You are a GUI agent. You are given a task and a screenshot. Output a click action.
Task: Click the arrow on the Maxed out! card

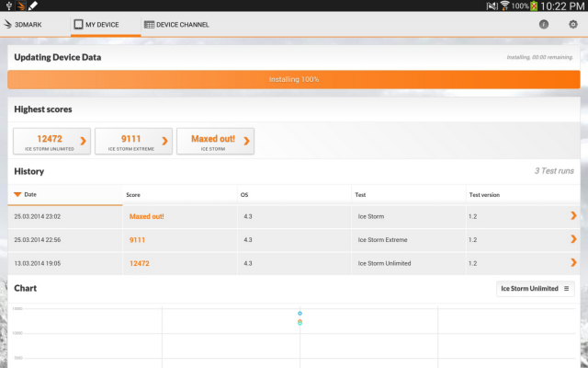247,141
